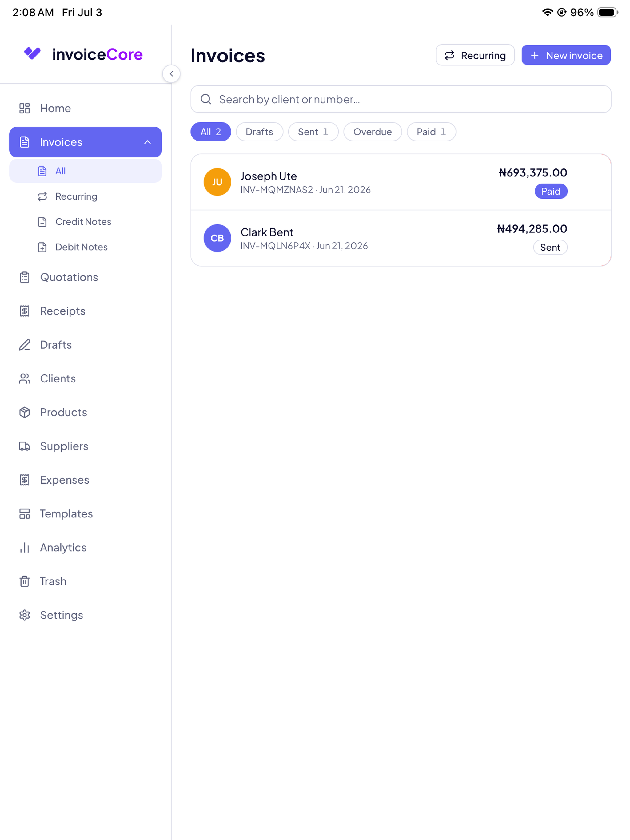
Task: Click the ₦693,375.00 amount
Action: point(533,173)
